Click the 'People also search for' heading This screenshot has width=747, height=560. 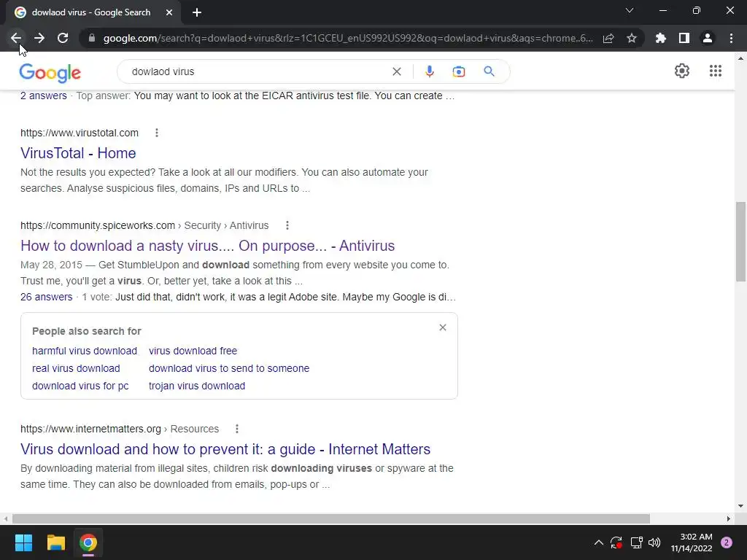87,332
